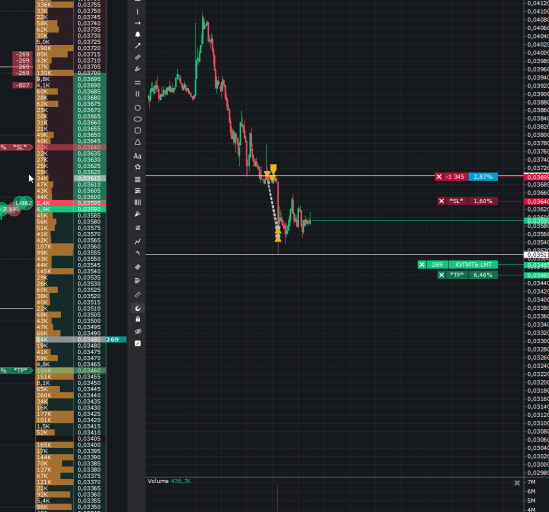Select the small curve wave tool

pos(138,252)
